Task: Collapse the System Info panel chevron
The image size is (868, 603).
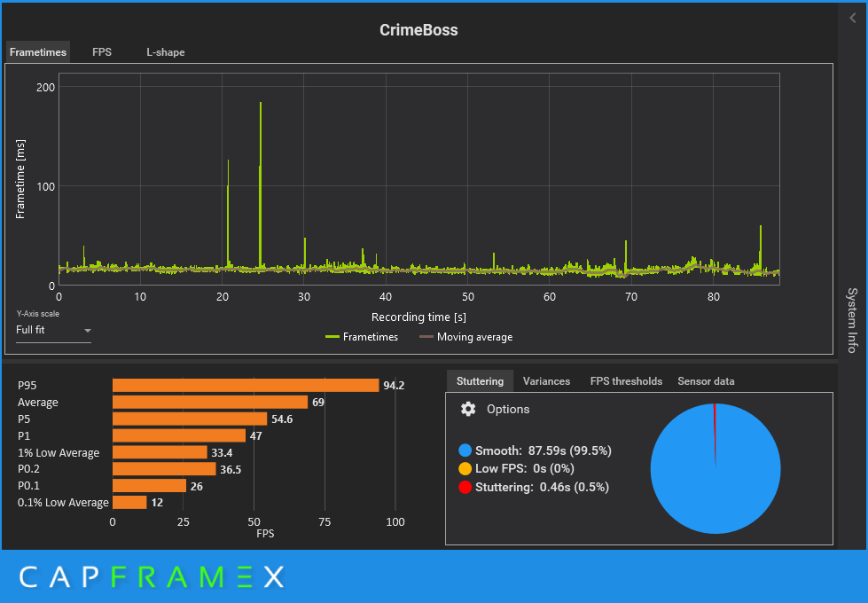Action: [853, 19]
